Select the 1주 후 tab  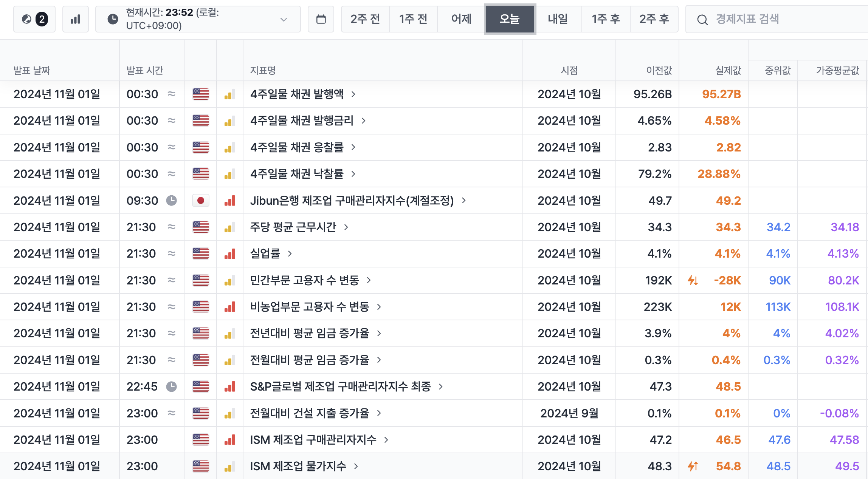[x=606, y=19]
